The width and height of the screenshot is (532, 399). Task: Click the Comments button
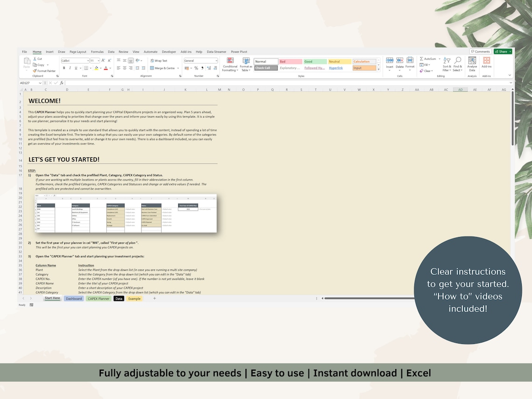pyautogui.click(x=481, y=51)
